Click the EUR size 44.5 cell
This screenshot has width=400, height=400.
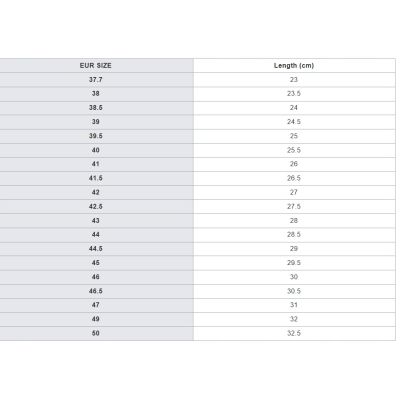96,249
